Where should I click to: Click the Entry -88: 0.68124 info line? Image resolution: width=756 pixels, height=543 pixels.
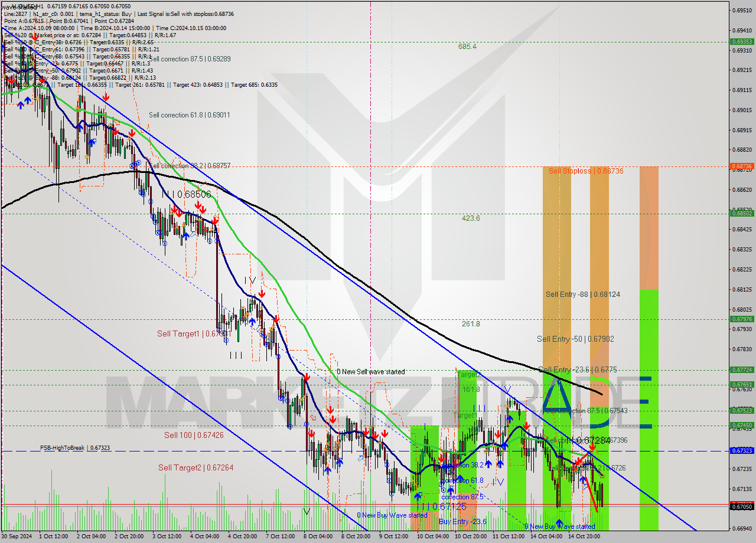[80, 77]
